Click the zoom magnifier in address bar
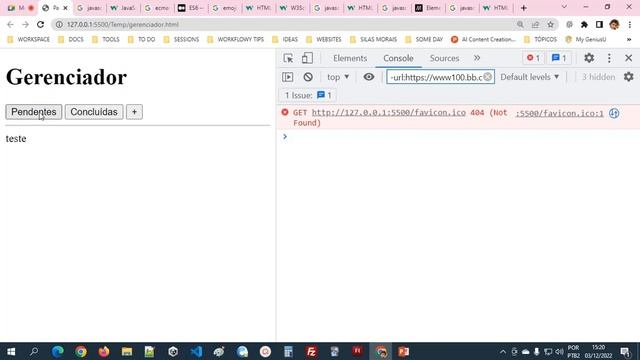This screenshot has height=360, width=640. tap(520, 24)
